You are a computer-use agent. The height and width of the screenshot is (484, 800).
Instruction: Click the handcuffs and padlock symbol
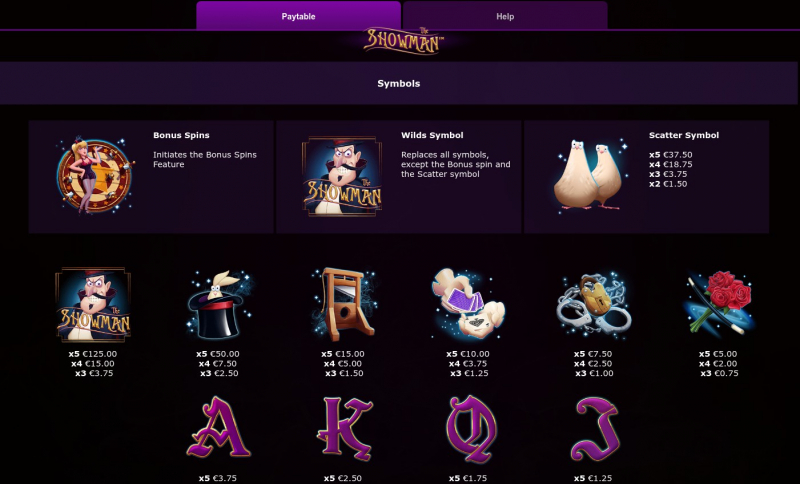[x=594, y=305]
